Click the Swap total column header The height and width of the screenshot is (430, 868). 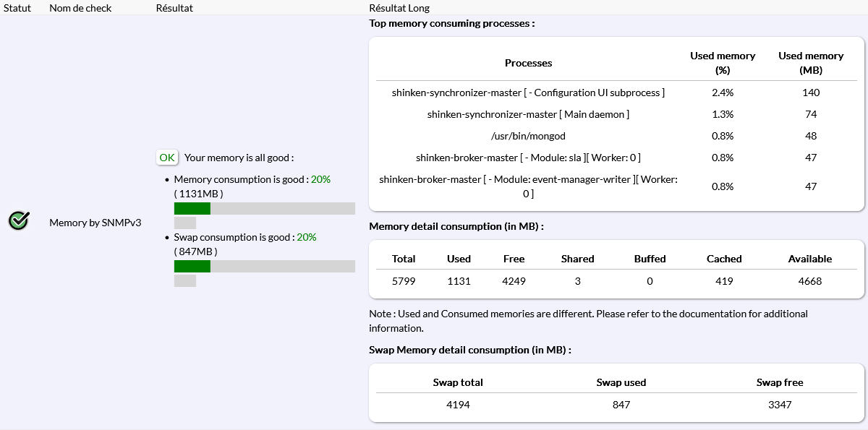click(x=458, y=382)
